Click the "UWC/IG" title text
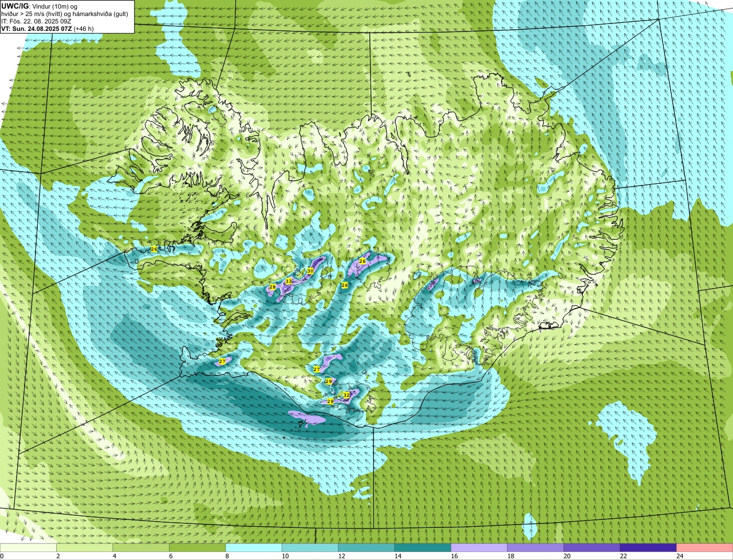This screenshot has height=560, width=733. 14,5
